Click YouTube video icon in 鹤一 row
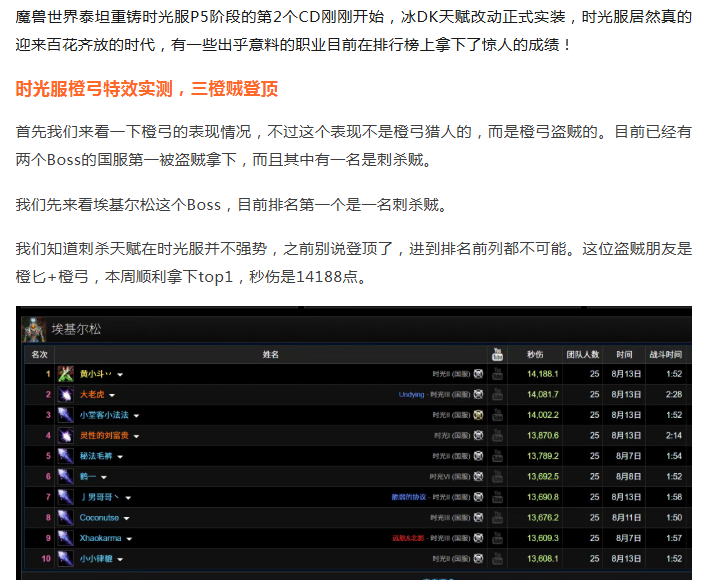The height and width of the screenshot is (584, 710). tap(497, 476)
